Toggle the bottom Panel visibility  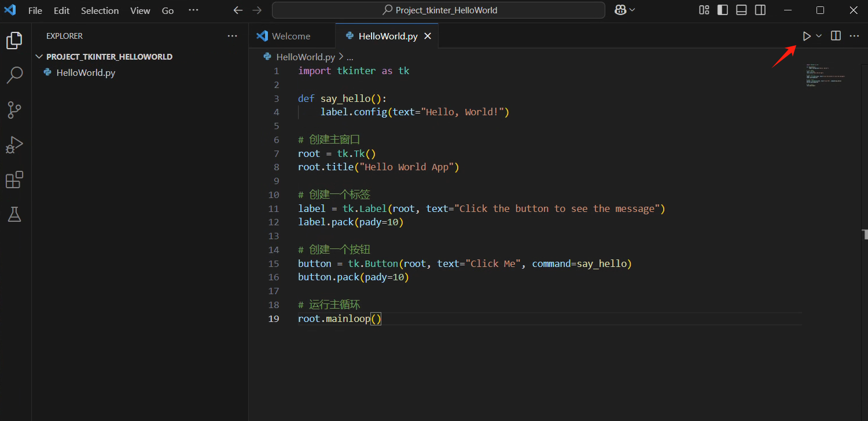pyautogui.click(x=741, y=10)
